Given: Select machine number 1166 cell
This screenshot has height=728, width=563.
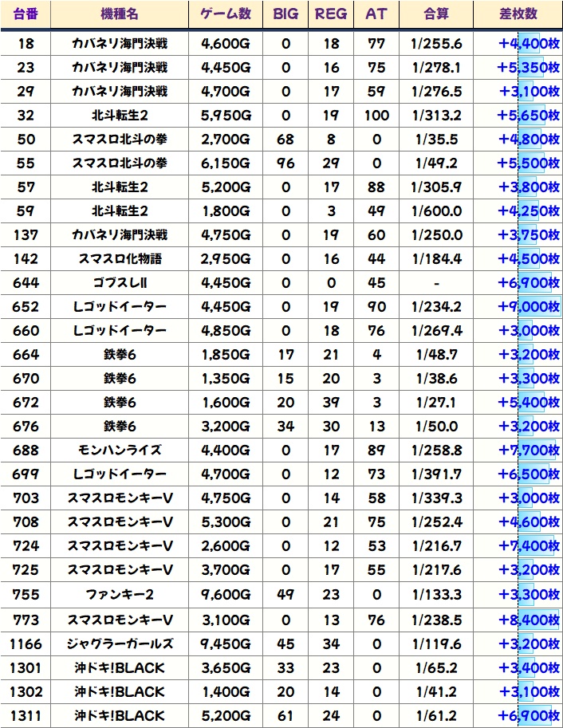Looking at the screenshot, I should (x=26, y=643).
